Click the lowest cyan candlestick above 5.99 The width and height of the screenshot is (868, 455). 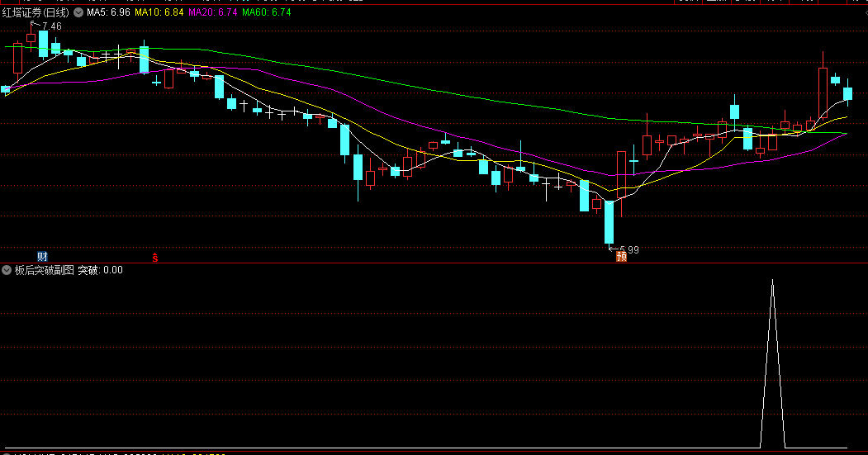609,222
